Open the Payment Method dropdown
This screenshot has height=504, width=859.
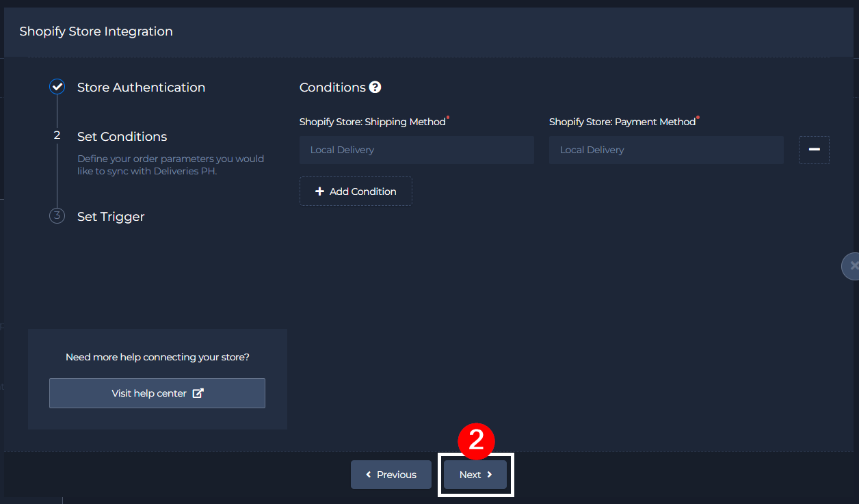point(666,150)
